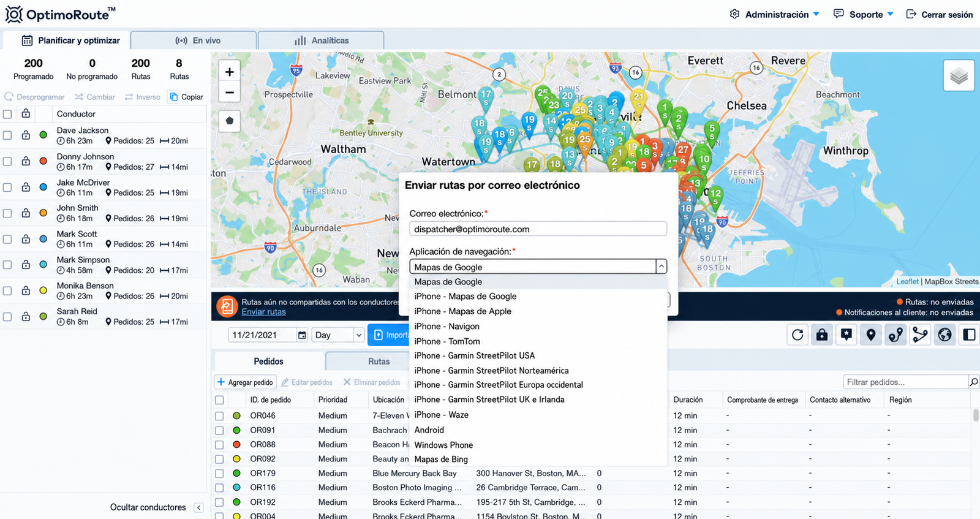Check the Dave Jackson checkbox
This screenshot has height=519, width=980.
click(7, 135)
